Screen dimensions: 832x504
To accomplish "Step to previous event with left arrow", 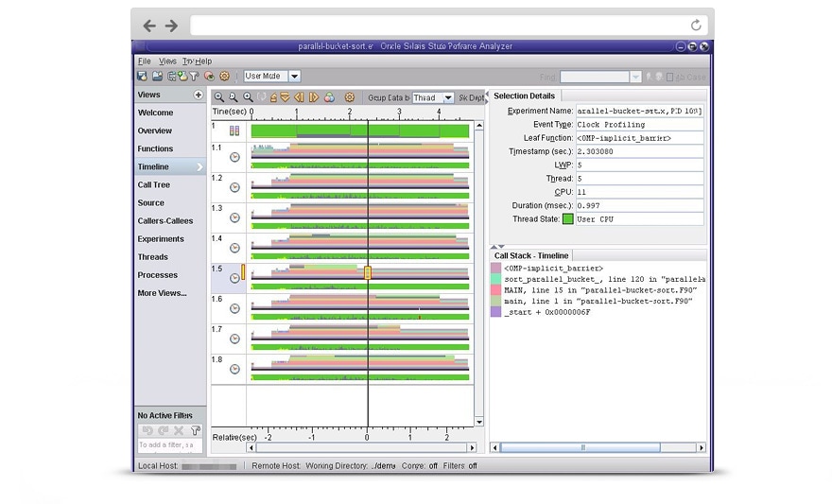I will [299, 97].
